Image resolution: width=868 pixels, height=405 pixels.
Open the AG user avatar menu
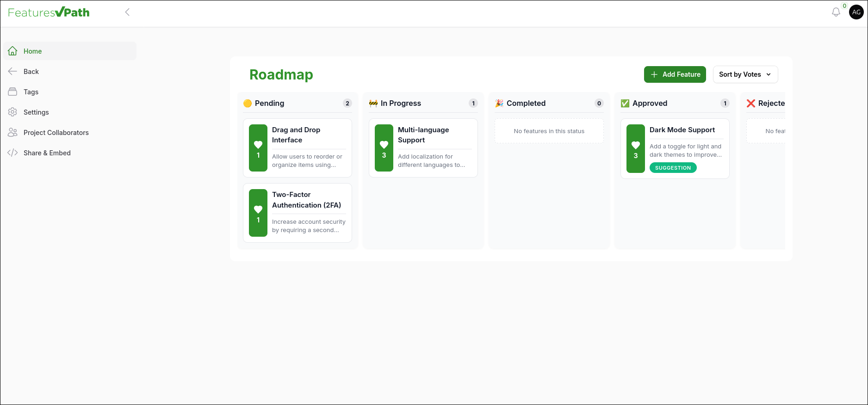click(x=856, y=12)
